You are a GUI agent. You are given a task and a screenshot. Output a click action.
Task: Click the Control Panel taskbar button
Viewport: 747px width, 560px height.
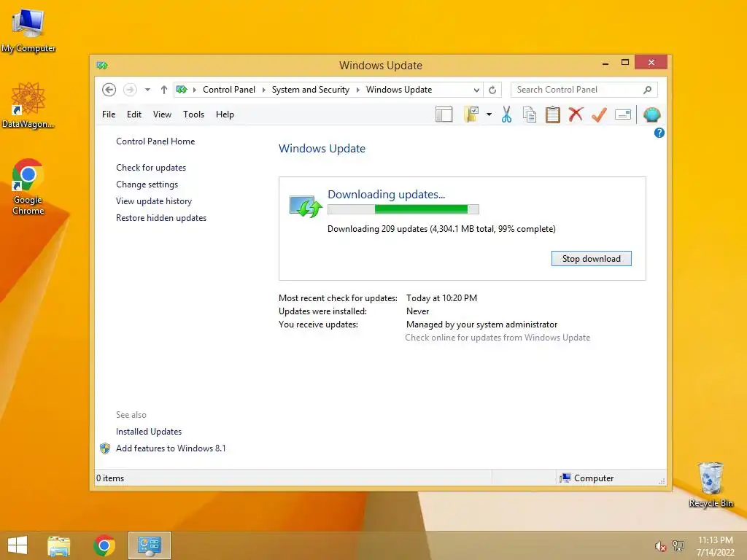point(150,545)
